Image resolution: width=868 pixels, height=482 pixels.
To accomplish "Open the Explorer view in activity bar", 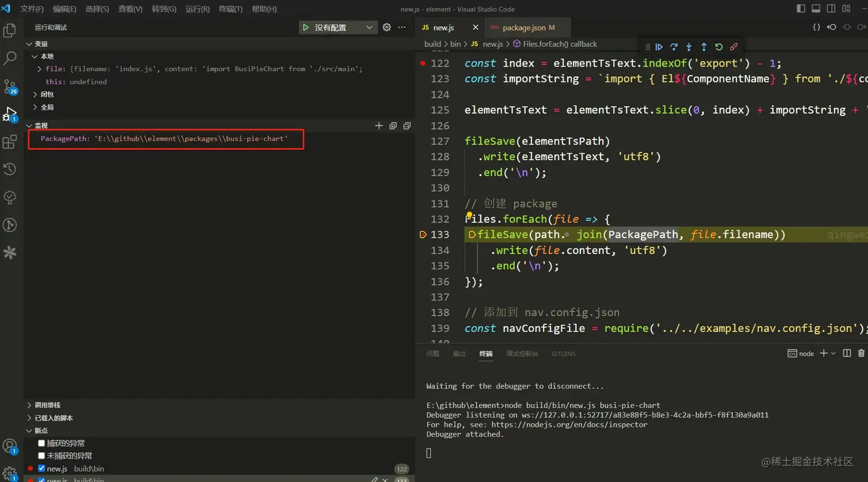I will [10, 30].
